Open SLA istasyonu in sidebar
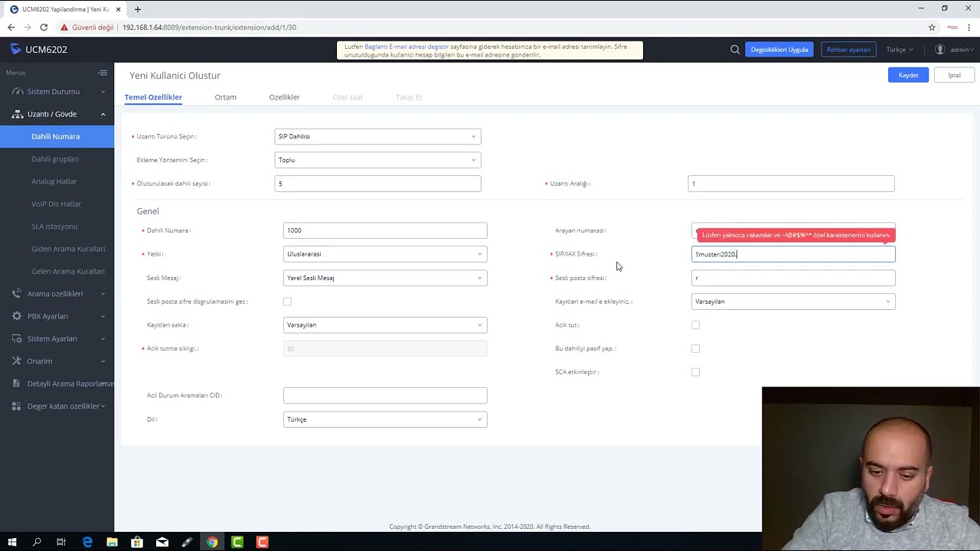The image size is (980, 551). click(x=54, y=227)
